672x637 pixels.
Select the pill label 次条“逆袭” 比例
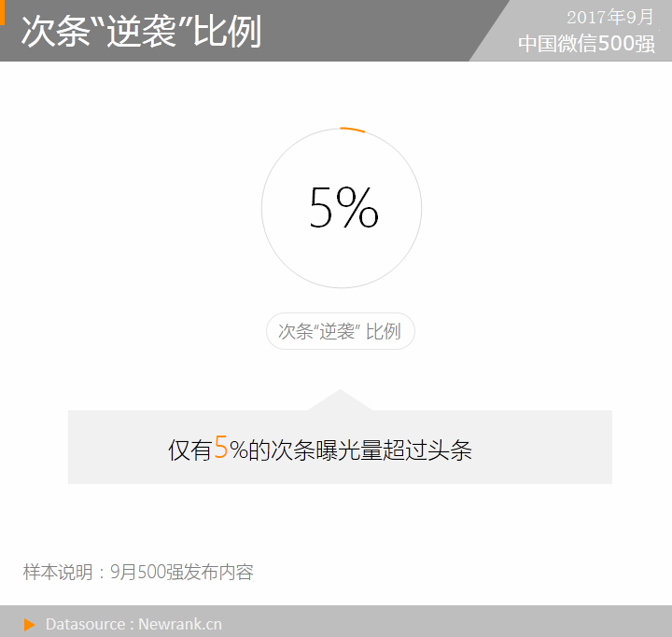tap(341, 331)
